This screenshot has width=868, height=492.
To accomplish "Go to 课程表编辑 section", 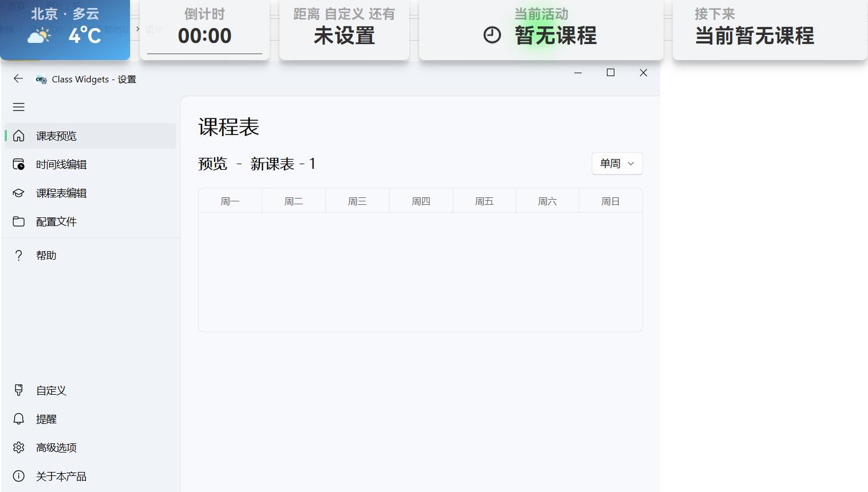I will click(90, 193).
